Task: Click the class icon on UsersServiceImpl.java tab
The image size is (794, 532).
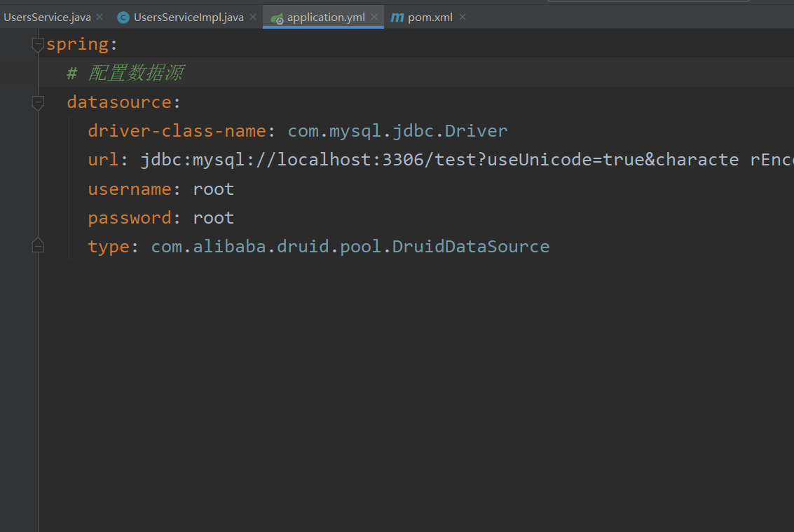Action: click(123, 18)
